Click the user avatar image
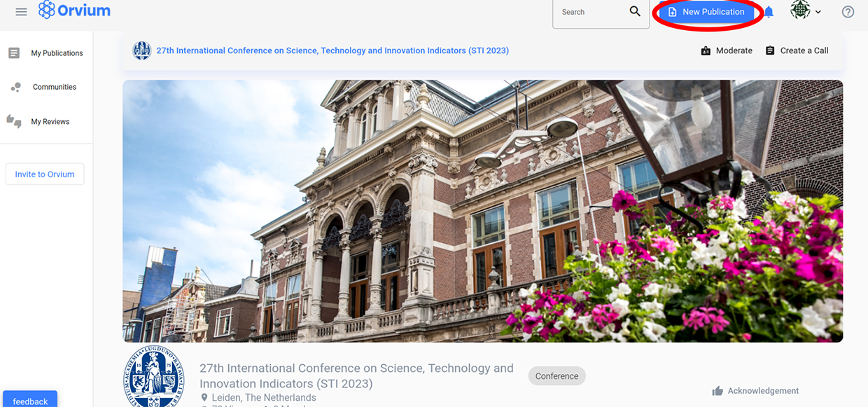868x407 pixels. point(800,11)
